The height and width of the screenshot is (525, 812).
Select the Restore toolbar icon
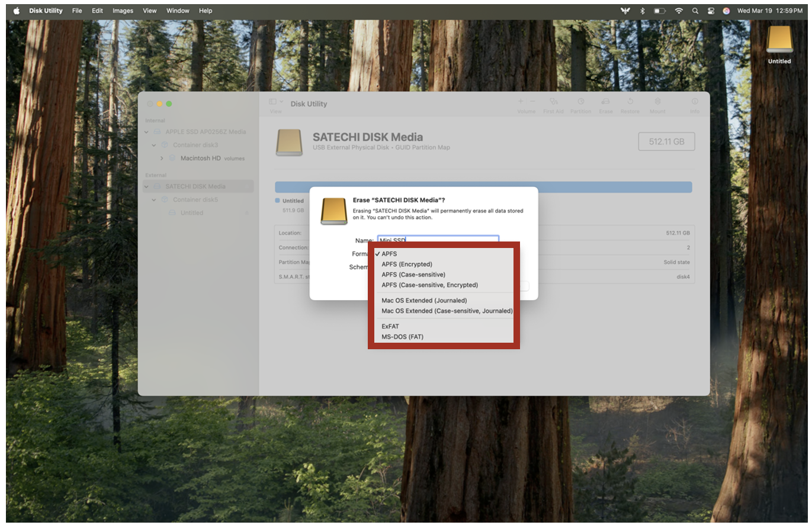(630, 102)
